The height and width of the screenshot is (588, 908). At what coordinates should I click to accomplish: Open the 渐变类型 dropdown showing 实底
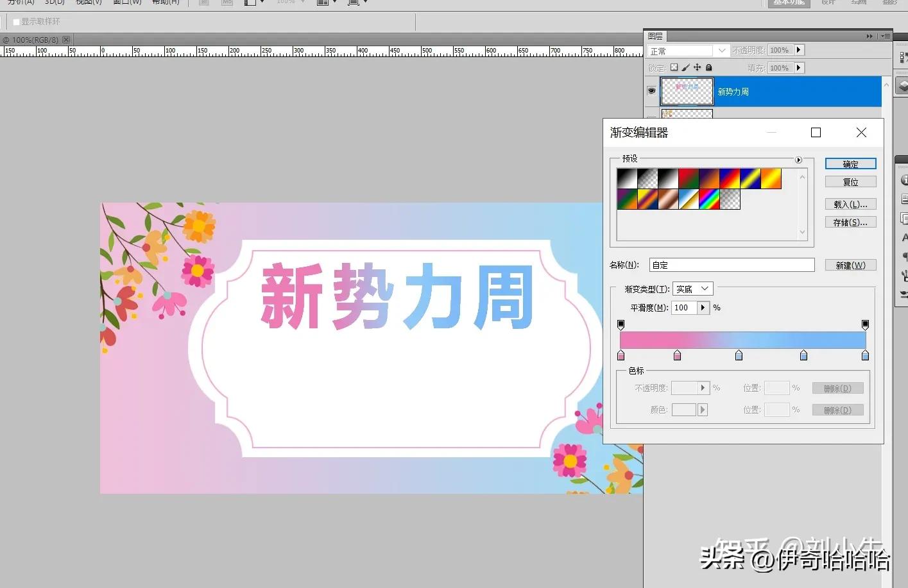pyautogui.click(x=692, y=288)
